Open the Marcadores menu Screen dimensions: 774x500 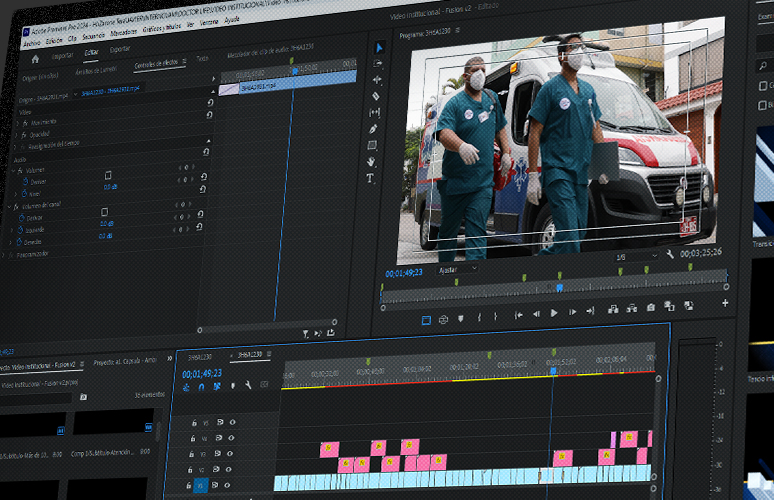123,33
